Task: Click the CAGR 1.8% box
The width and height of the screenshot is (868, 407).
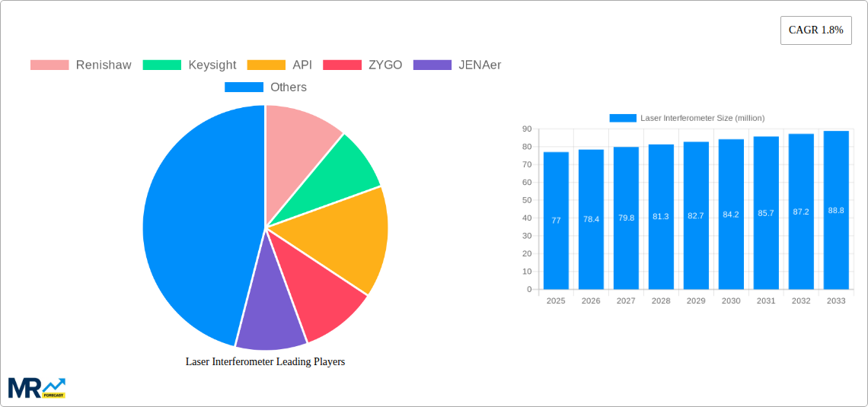Action: [x=816, y=30]
